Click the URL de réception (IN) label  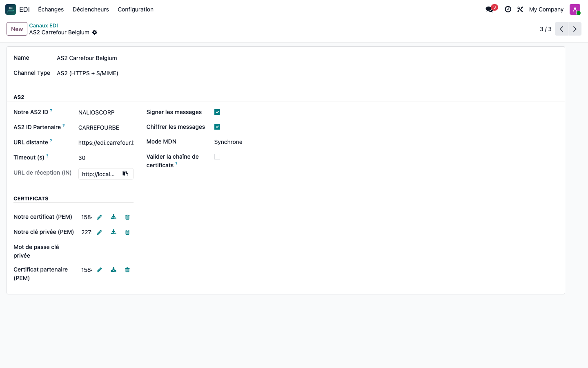pos(42,173)
